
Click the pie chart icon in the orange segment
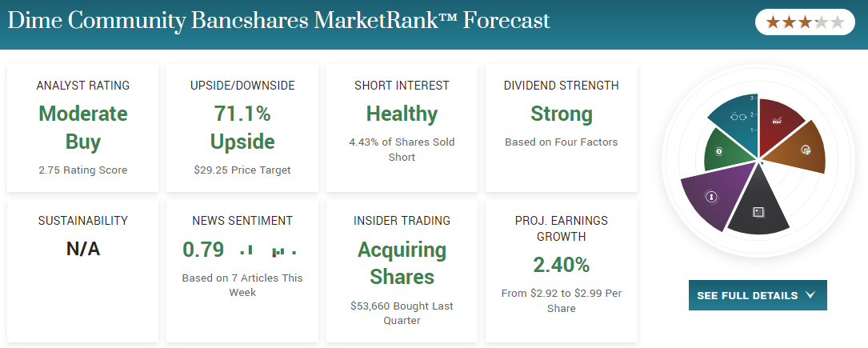[x=805, y=150]
